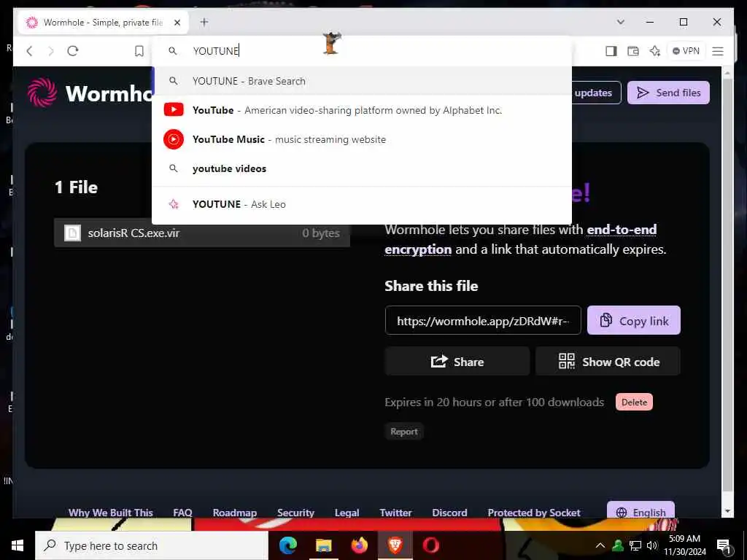Click the Share button
The width and height of the screenshot is (747, 560).
(x=457, y=362)
